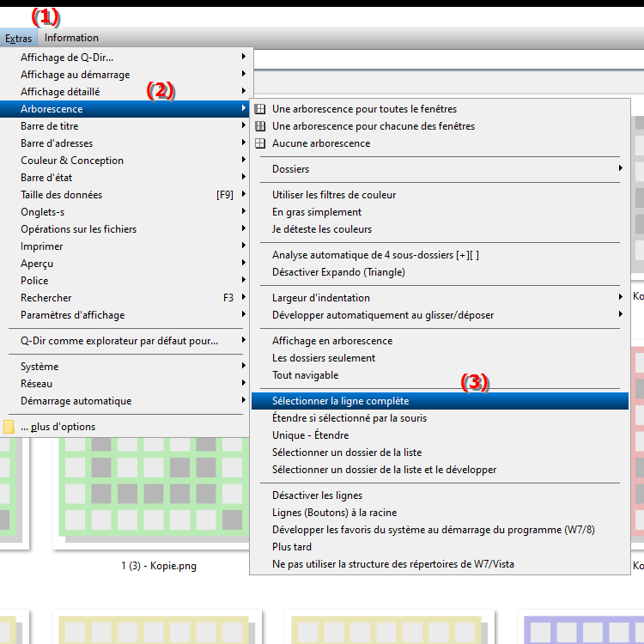Toggle 'Tout navigable' option
Viewport: 644px width, 644px height.
pyautogui.click(x=440, y=375)
